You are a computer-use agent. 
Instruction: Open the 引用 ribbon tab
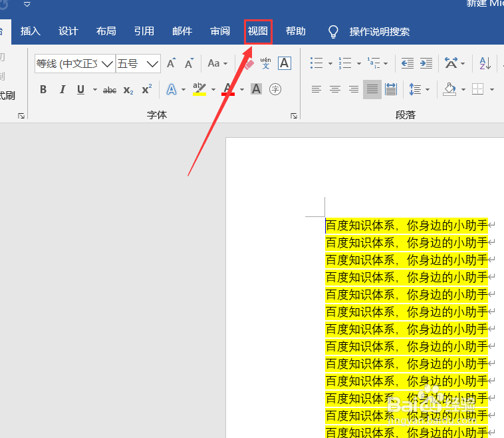pos(144,31)
